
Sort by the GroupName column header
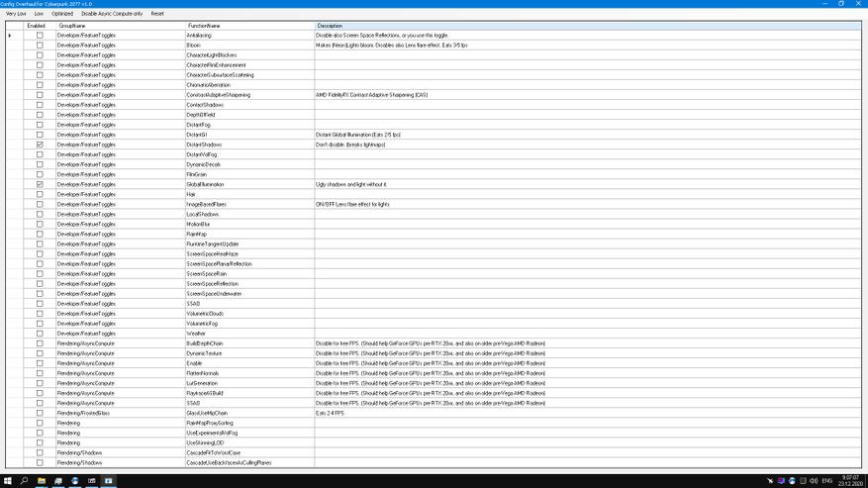point(119,26)
